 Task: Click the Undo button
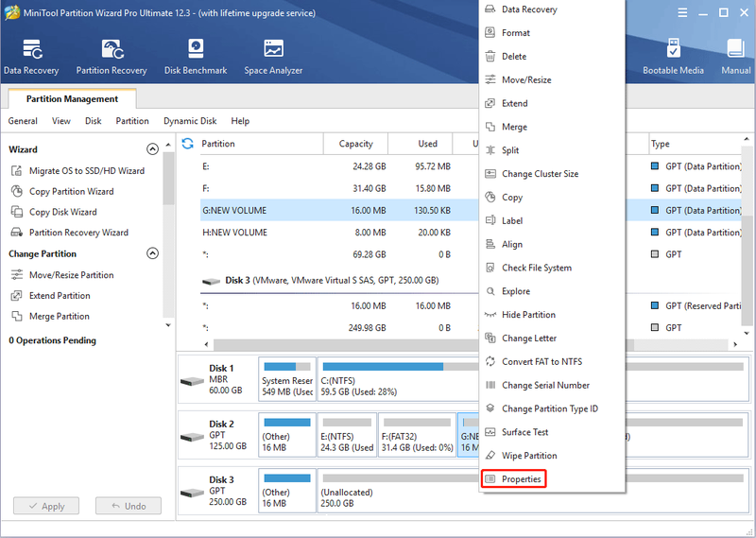pyautogui.click(x=129, y=506)
